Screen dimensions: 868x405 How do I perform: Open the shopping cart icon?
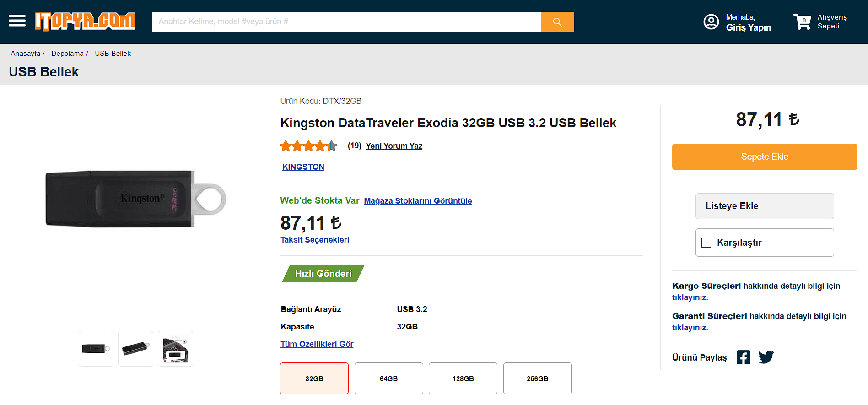pos(802,22)
